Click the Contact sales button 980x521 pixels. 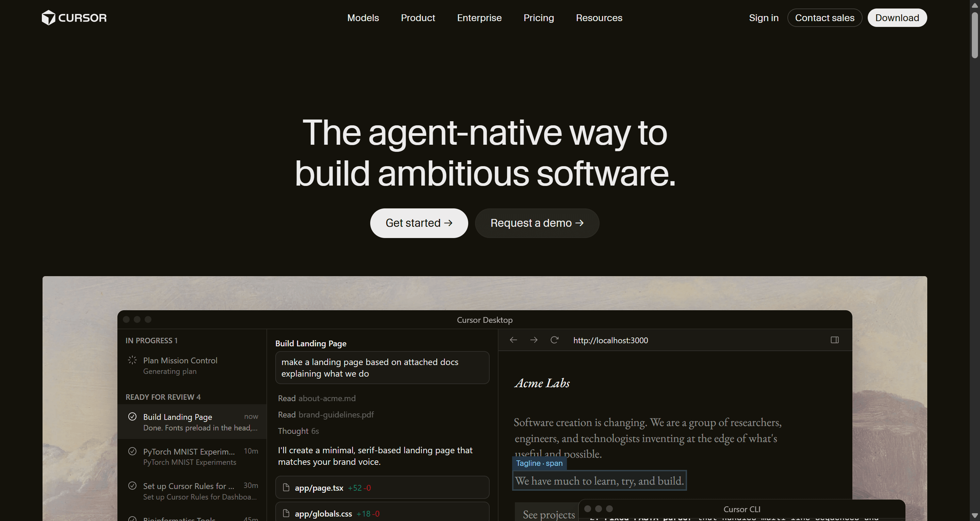click(824, 18)
